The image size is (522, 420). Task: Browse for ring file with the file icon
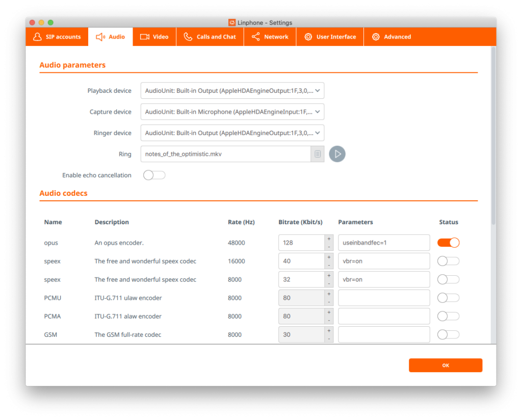click(318, 154)
